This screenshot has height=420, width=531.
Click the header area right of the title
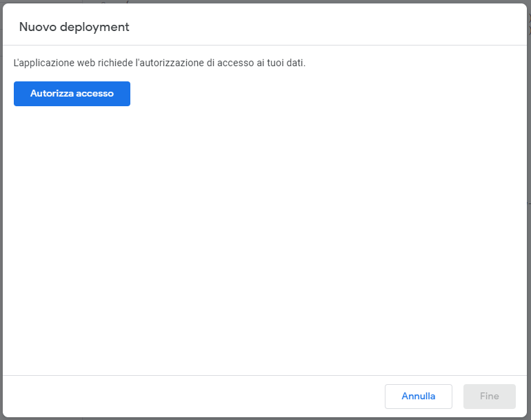331,28
